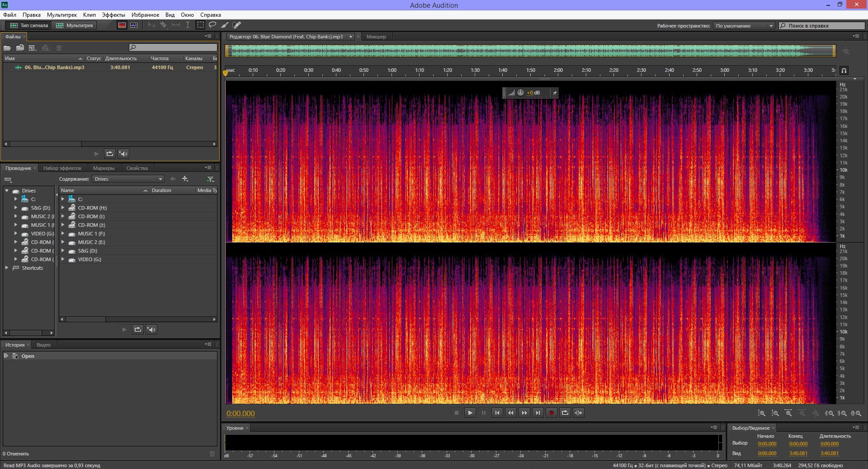Viewport: 868px width, 469px height.
Task: Open file type filter in Media Browser
Action: [x=210, y=179]
